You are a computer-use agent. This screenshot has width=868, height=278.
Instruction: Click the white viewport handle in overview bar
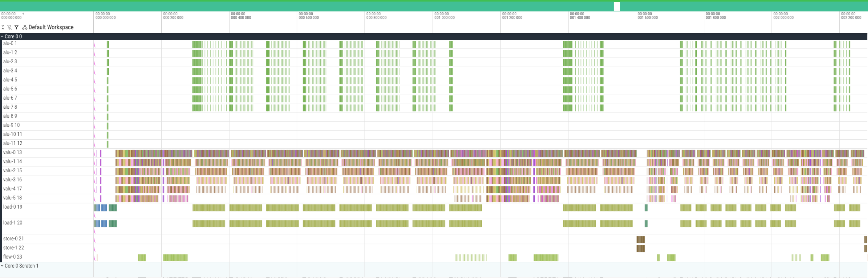[617, 6]
